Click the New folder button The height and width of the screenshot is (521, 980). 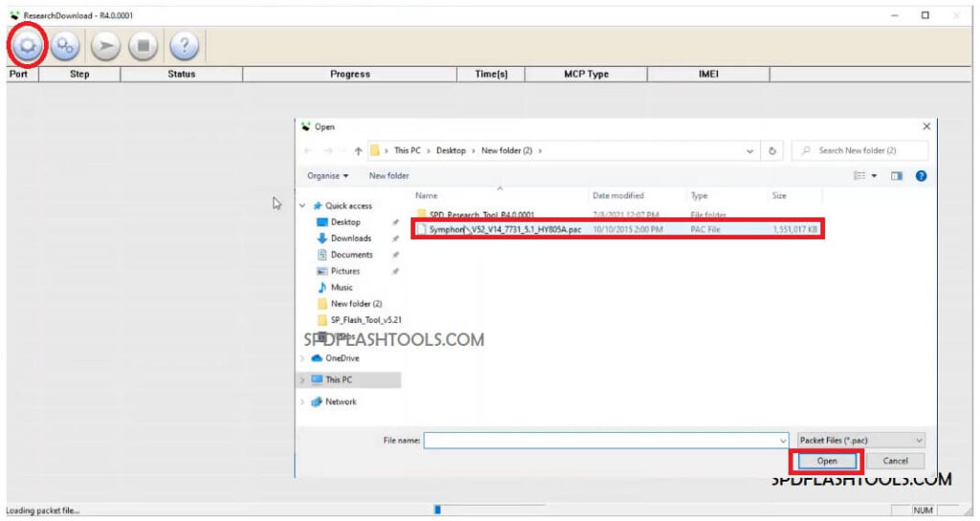coord(389,176)
